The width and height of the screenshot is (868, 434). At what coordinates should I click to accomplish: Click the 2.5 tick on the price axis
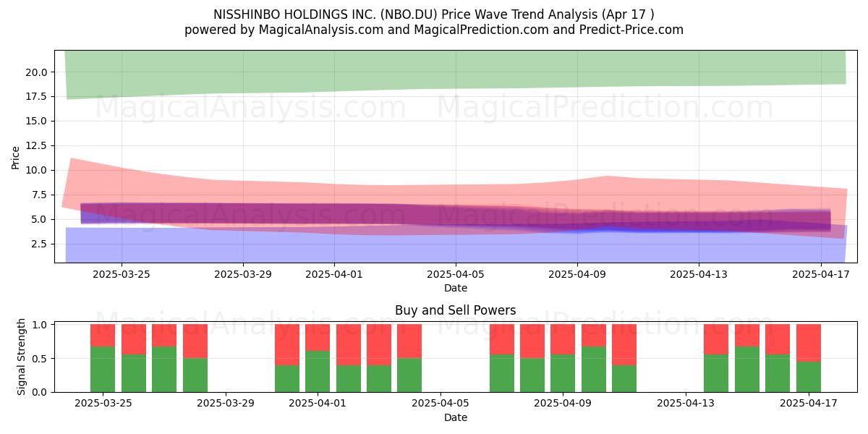(x=40, y=244)
